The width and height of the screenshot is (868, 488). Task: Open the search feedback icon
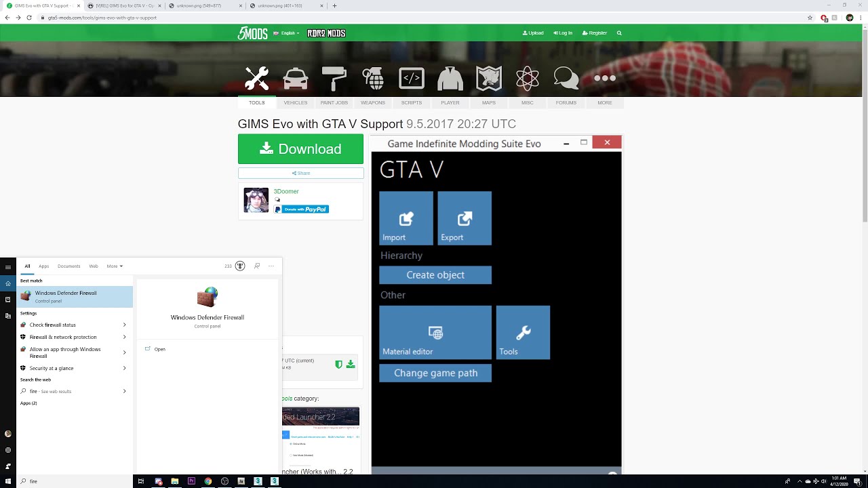pyautogui.click(x=257, y=266)
